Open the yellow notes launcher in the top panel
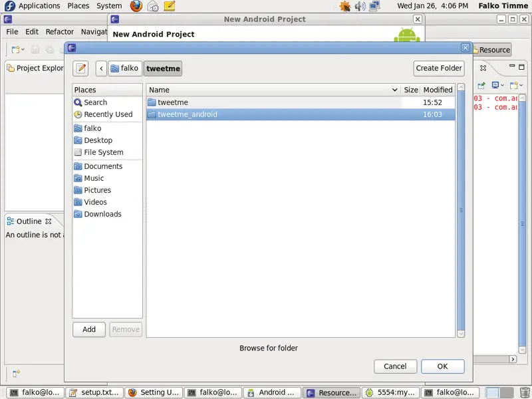This screenshot has height=399, width=532. (170, 6)
